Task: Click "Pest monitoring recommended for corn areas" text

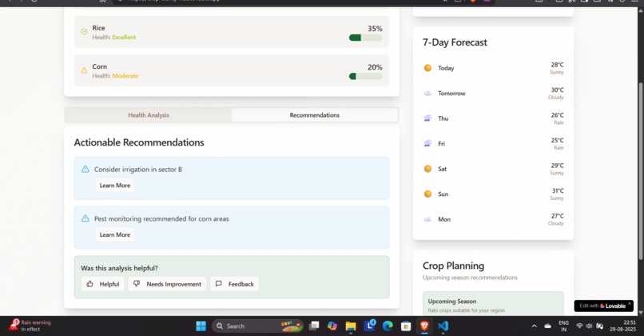Action: (161, 218)
